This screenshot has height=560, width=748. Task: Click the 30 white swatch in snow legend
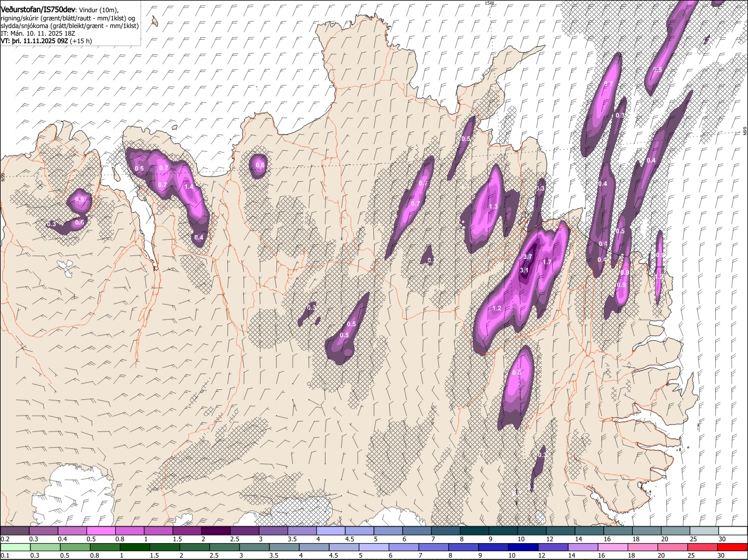point(733,530)
